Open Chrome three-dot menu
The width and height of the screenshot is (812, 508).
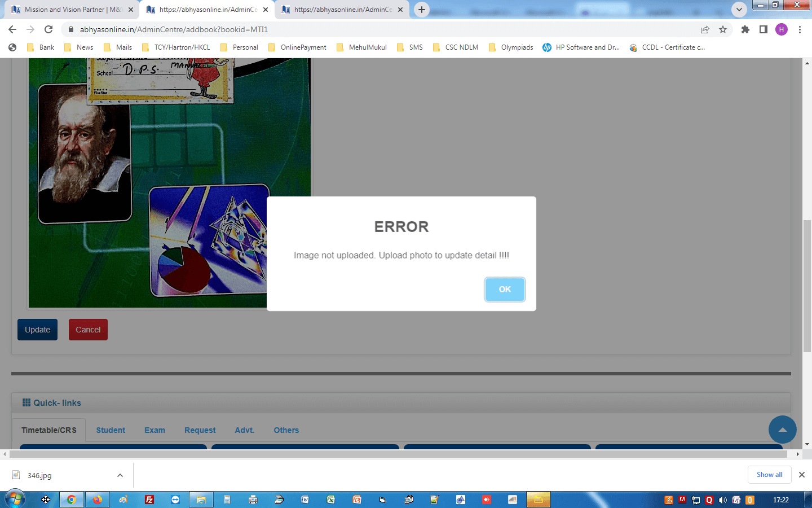(800, 29)
